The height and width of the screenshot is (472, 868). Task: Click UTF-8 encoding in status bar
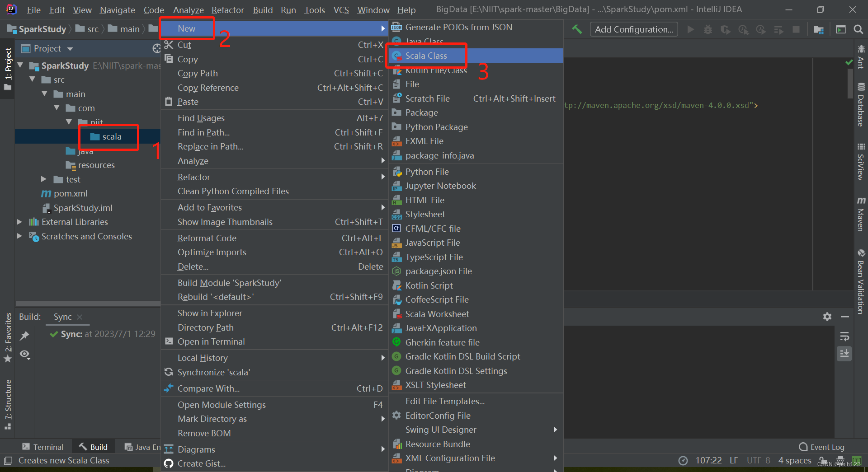tap(758, 460)
